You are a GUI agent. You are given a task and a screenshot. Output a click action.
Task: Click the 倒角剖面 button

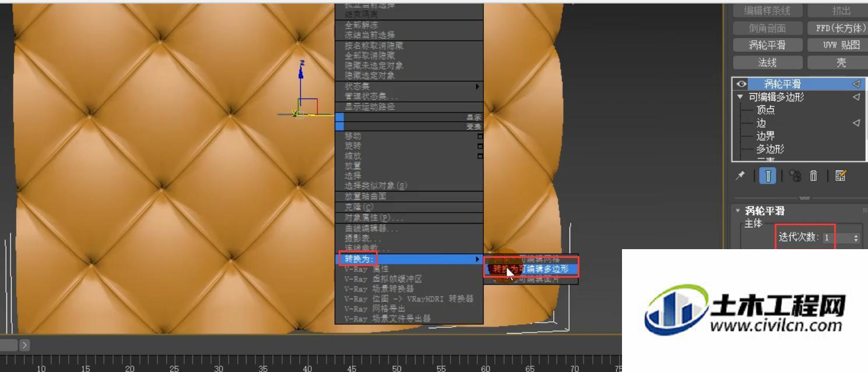(x=767, y=28)
